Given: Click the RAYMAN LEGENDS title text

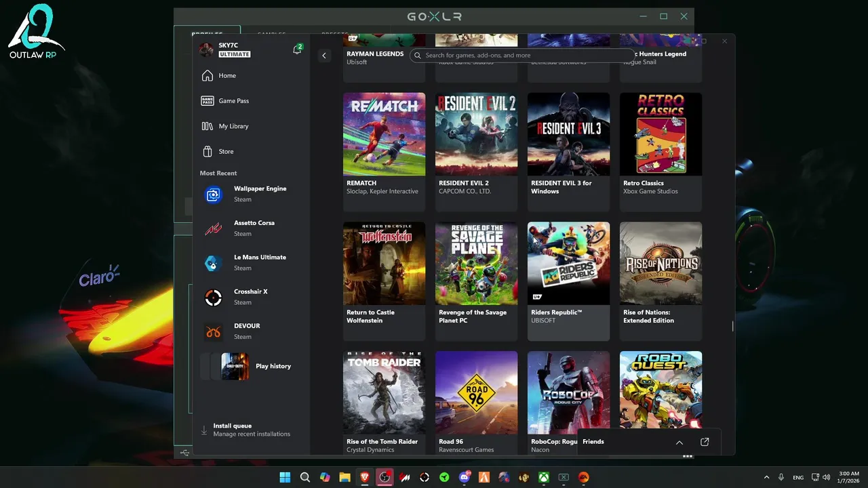Looking at the screenshot, I should click(375, 54).
